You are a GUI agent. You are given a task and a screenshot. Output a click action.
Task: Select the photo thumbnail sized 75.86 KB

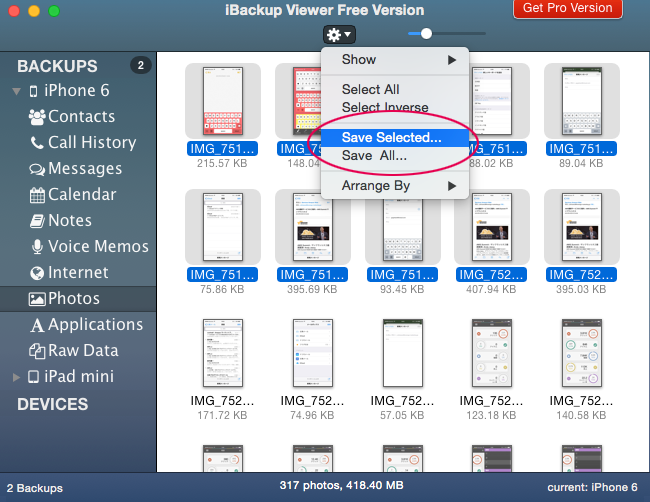[223, 227]
